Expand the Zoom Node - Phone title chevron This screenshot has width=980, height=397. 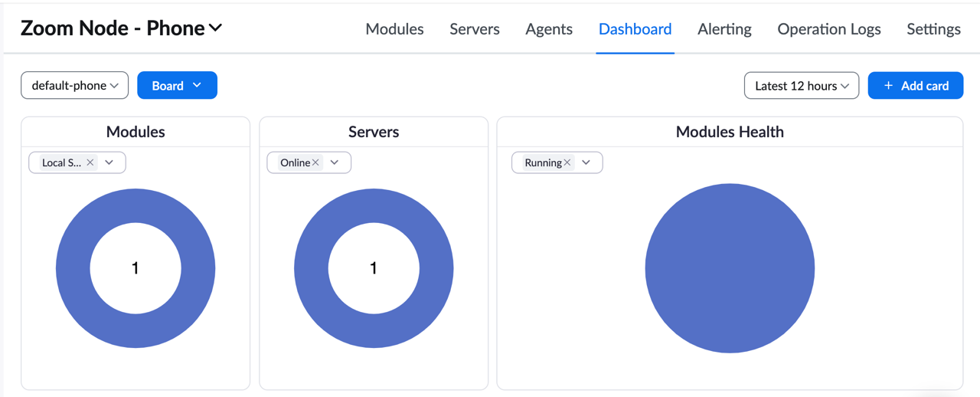tap(216, 28)
